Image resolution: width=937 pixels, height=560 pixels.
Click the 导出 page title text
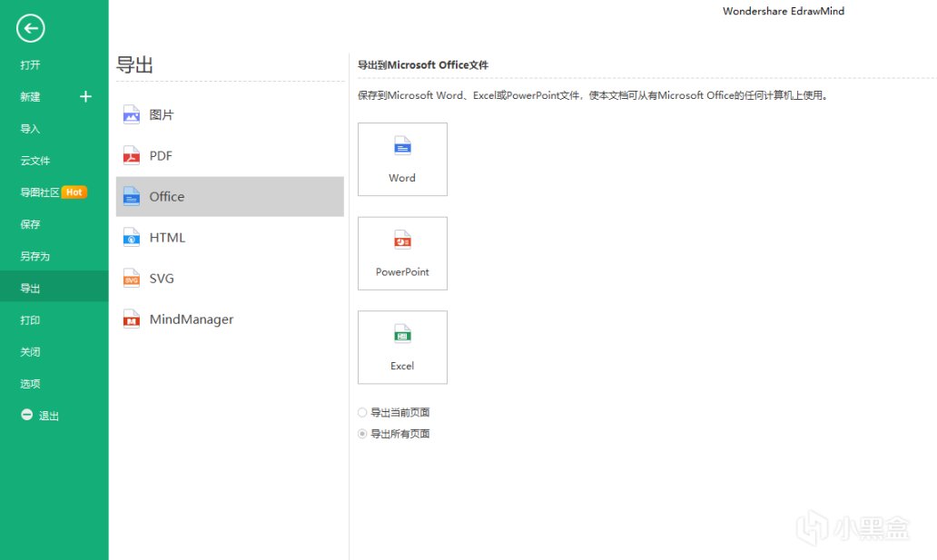[134, 64]
